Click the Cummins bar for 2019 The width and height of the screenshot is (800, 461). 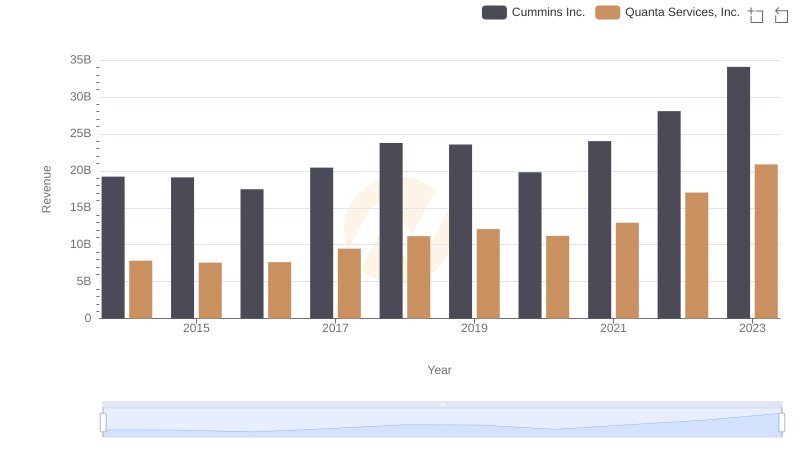[x=461, y=232]
